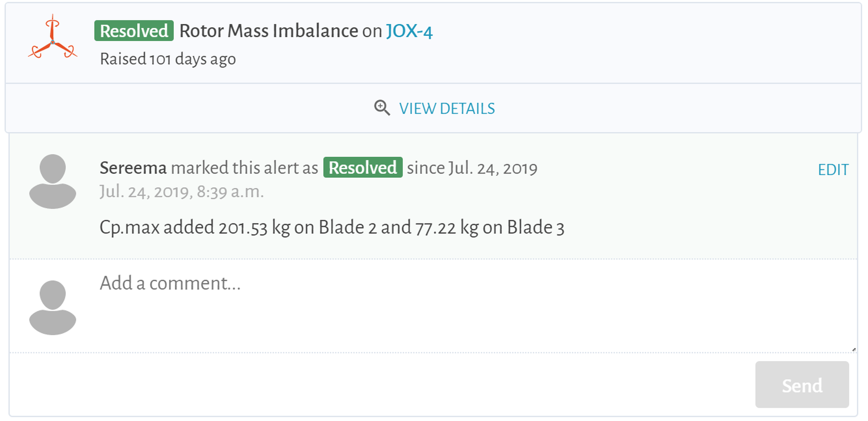Click the resize handle of the comment box

(x=853, y=349)
